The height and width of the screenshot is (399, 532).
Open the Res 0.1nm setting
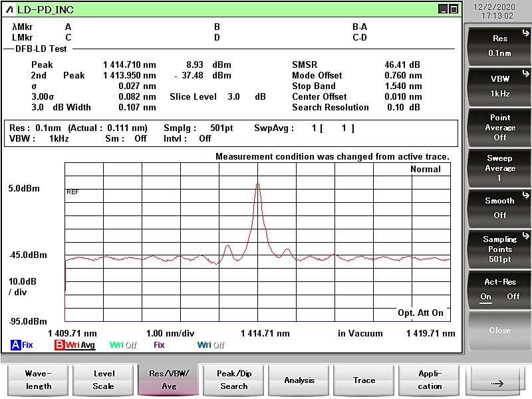[499, 45]
